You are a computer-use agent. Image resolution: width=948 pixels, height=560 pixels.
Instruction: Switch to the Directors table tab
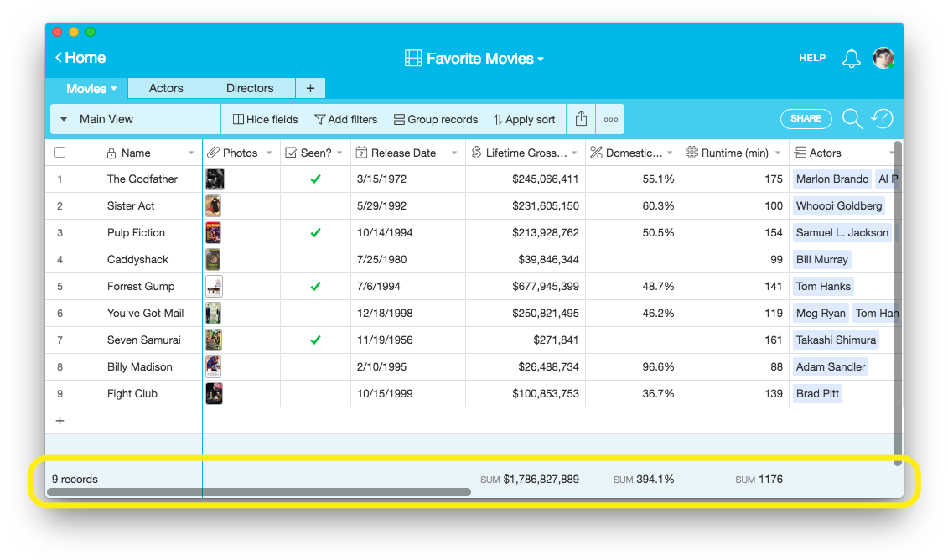250,88
